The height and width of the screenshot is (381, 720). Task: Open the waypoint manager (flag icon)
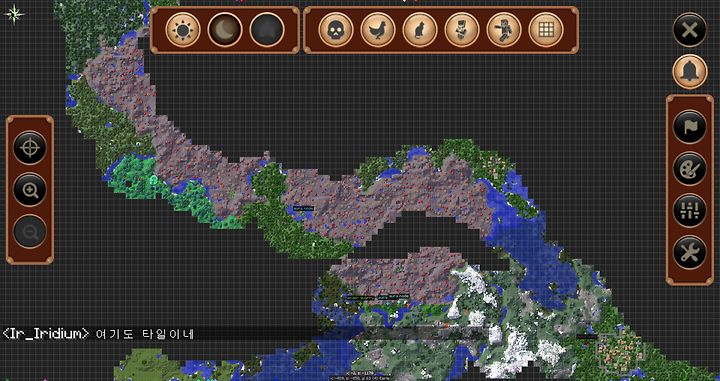(690, 127)
